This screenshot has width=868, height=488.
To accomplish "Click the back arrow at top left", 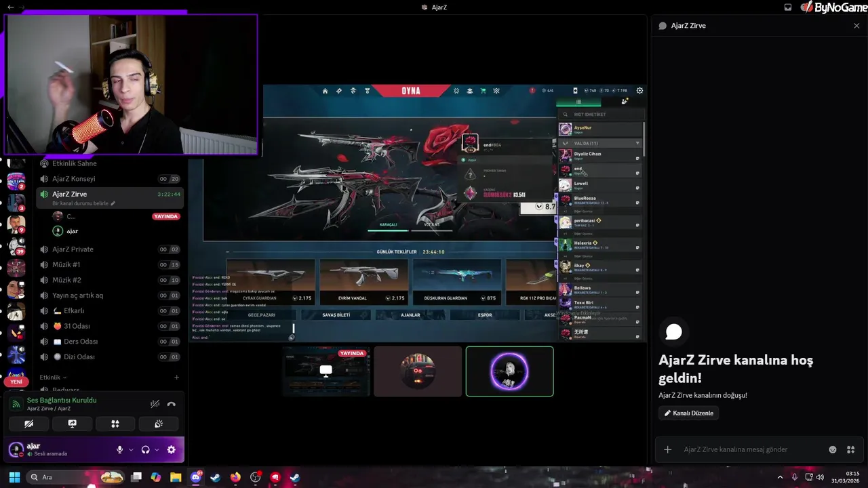I will pos(10,7).
